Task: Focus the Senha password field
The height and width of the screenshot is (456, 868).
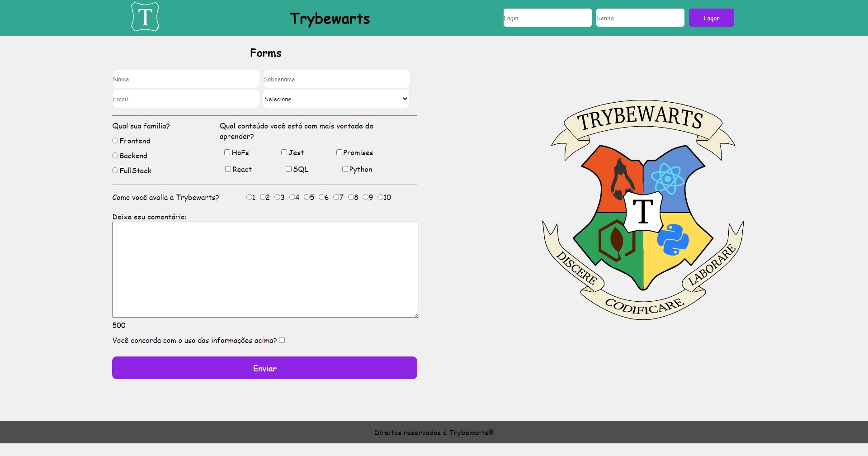Action: click(640, 18)
